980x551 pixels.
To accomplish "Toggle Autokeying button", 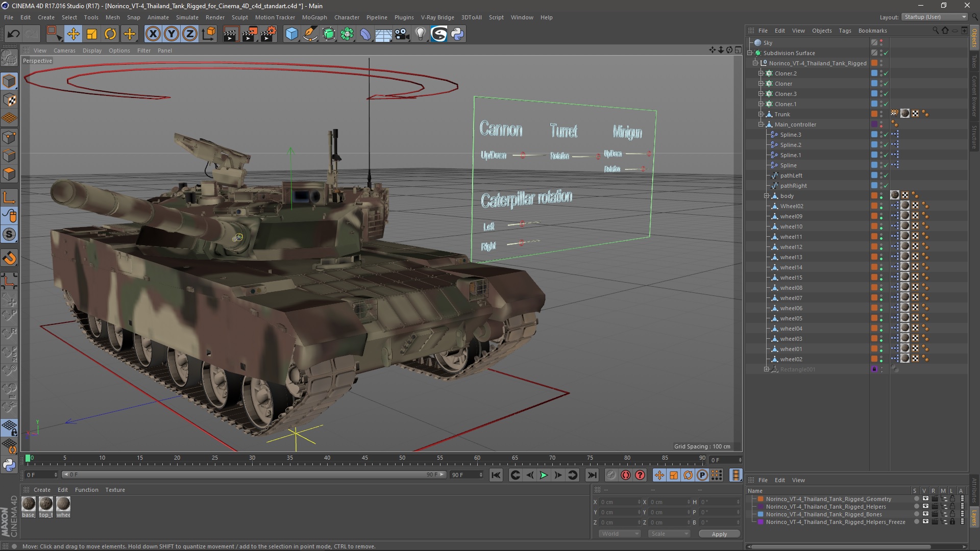I will (x=626, y=475).
